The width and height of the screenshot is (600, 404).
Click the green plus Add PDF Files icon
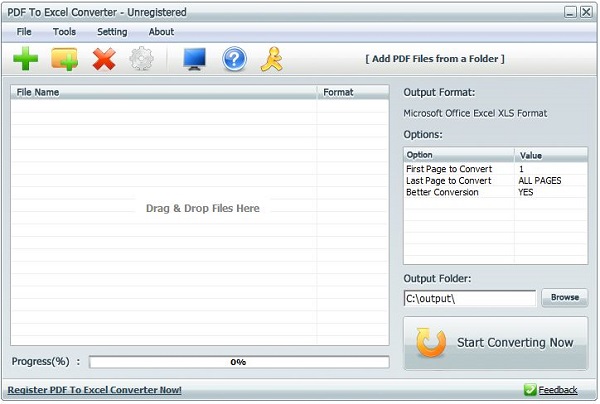(26, 59)
